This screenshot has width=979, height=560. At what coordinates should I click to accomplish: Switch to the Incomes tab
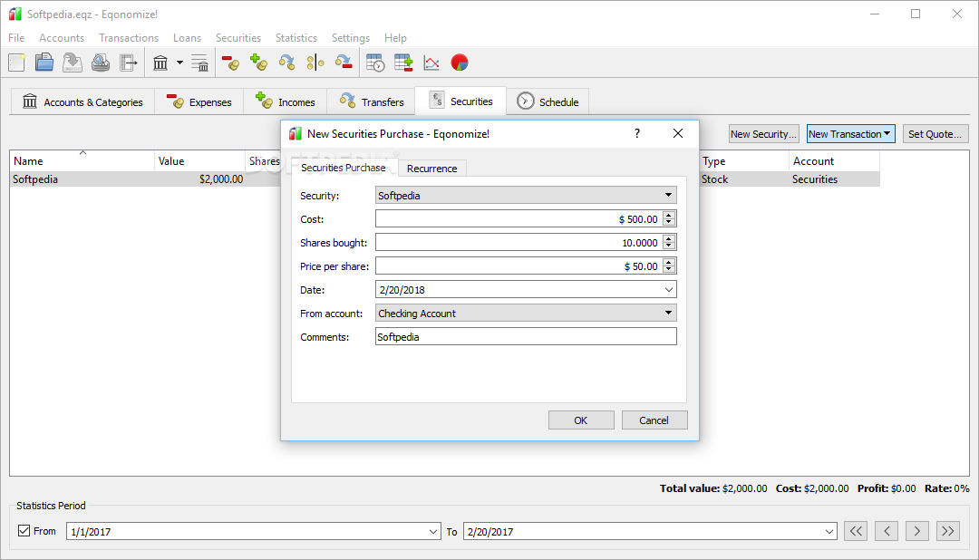coord(286,101)
